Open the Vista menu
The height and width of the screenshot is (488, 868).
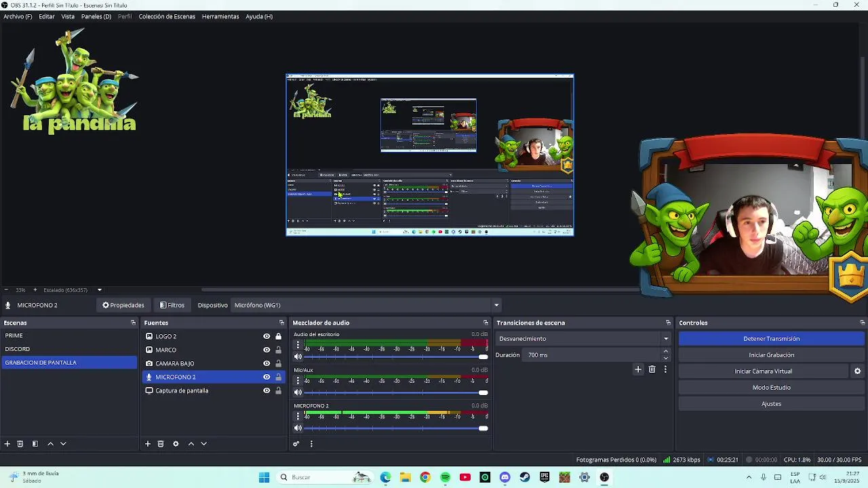click(x=68, y=16)
